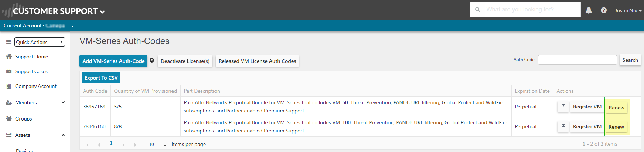Screen dimensions: 644x152
Task: Click download icon for auth code 28146160
Action: [563, 126]
